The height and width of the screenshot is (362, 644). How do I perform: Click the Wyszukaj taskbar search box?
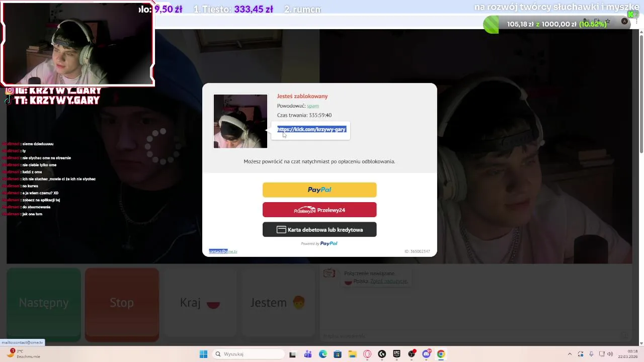pos(249,354)
